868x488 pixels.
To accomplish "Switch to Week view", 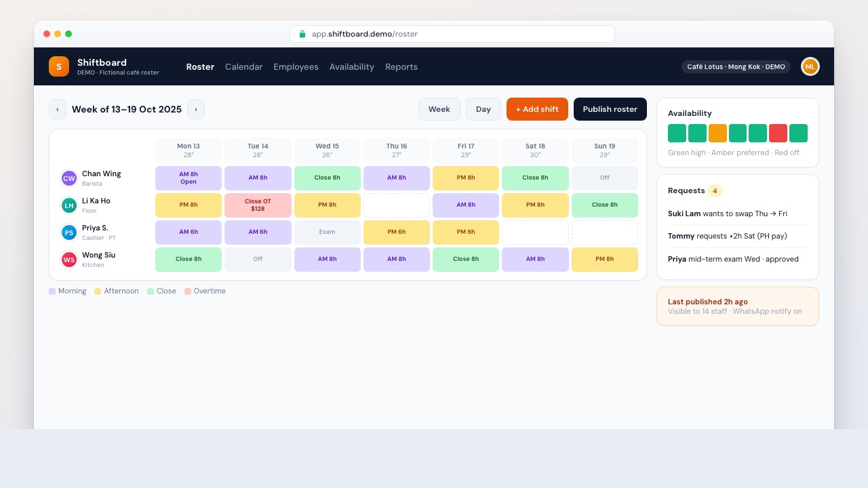I will 439,109.
